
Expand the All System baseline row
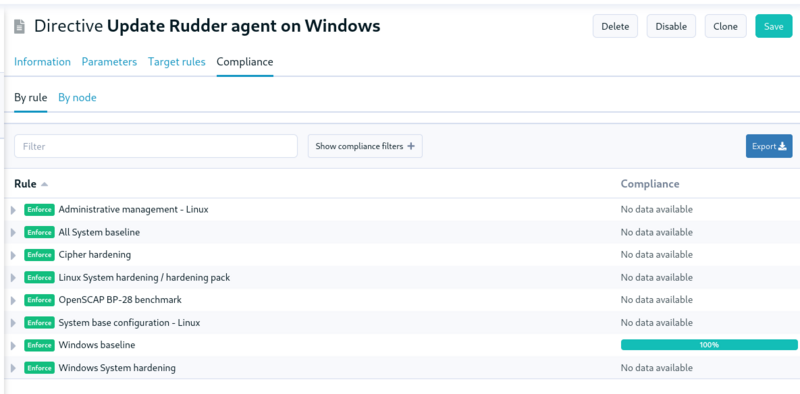pyautogui.click(x=13, y=233)
